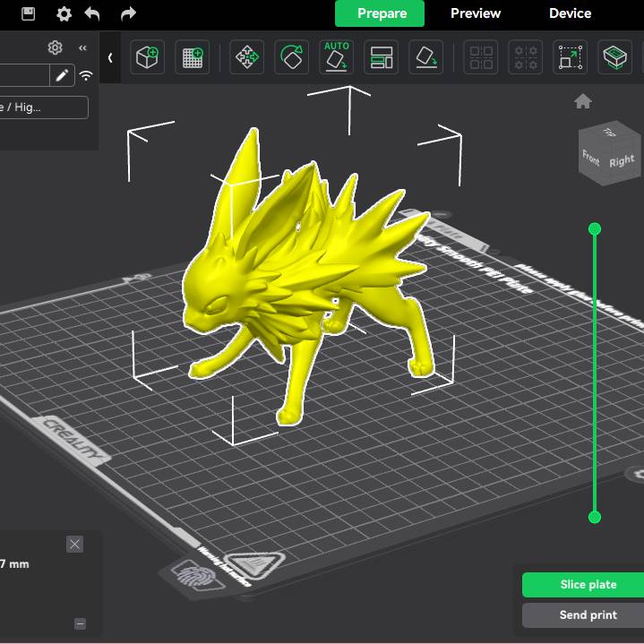Click the Top face of view cube

click(609, 133)
